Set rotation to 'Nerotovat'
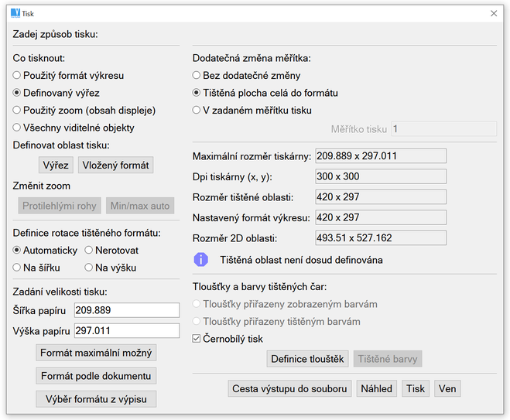 click(89, 251)
